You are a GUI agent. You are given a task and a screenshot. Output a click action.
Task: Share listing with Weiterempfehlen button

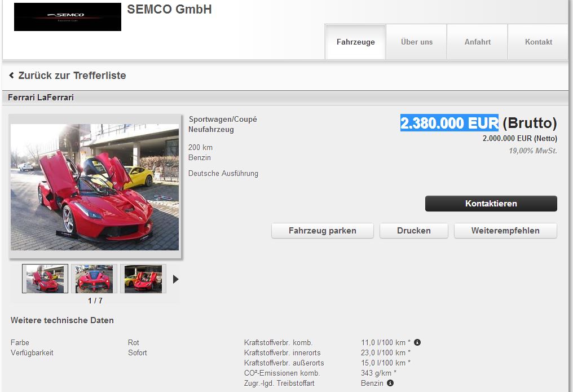tap(505, 231)
